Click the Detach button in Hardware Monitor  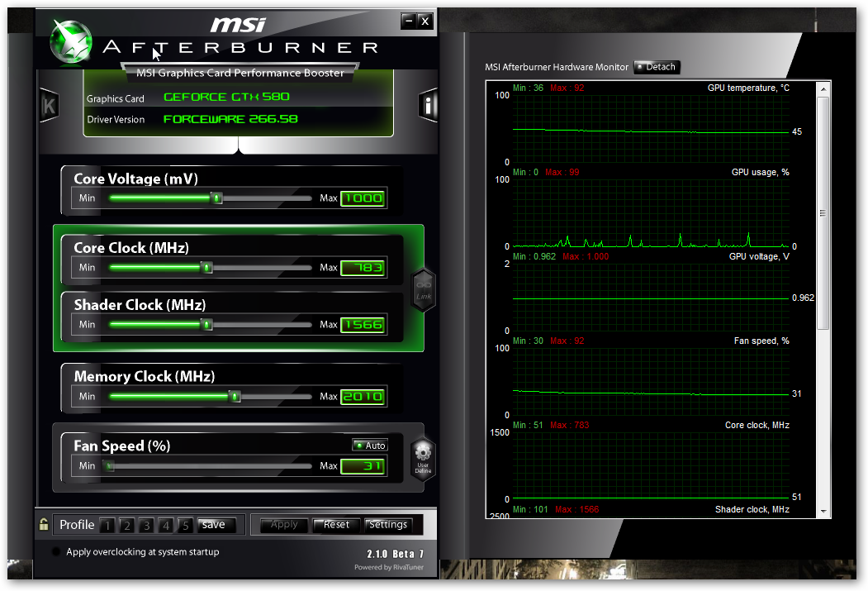657,67
